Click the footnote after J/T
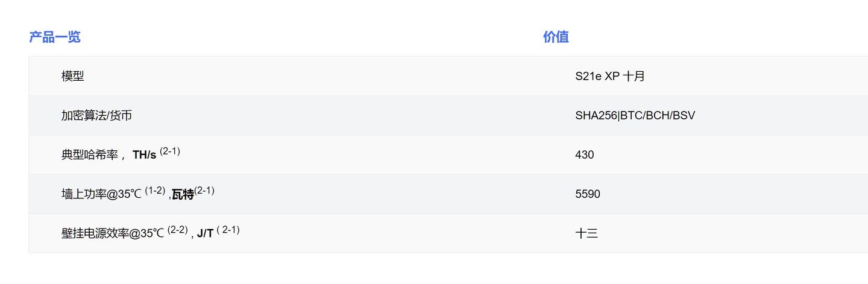This screenshot has height=284, width=868. click(x=228, y=230)
